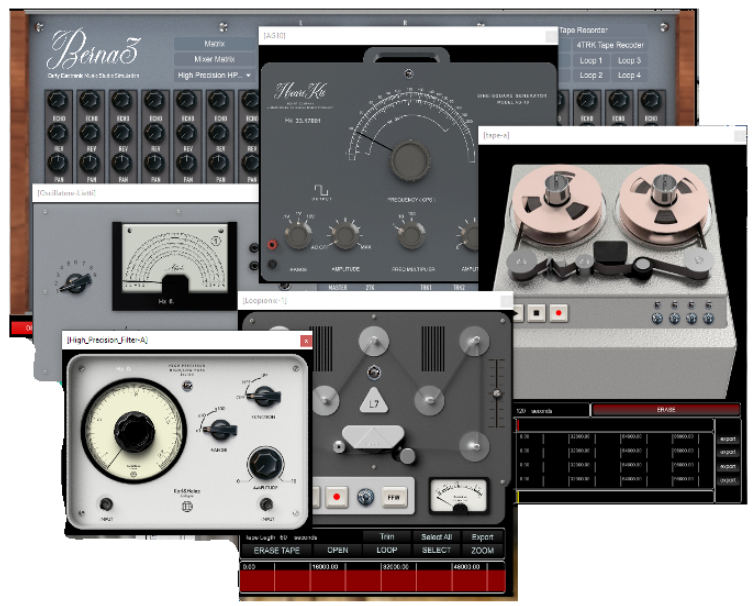Image resolution: width=755 pixels, height=606 pixels.
Task: Click the black jack below red jack in AG10
Action: (272, 264)
